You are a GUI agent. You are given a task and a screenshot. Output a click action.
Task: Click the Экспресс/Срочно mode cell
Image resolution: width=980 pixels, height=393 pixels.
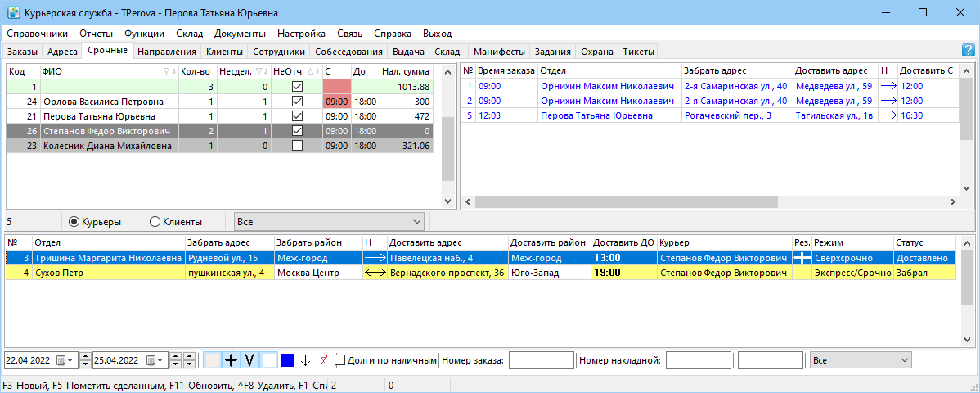coord(853,272)
